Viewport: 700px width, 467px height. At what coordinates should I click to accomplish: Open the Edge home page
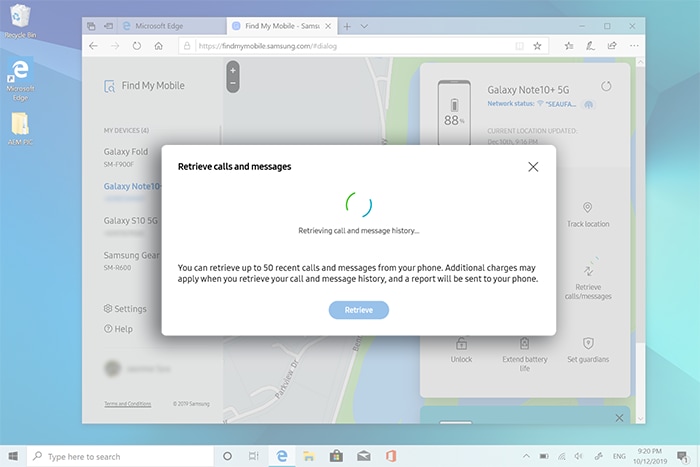click(x=158, y=46)
